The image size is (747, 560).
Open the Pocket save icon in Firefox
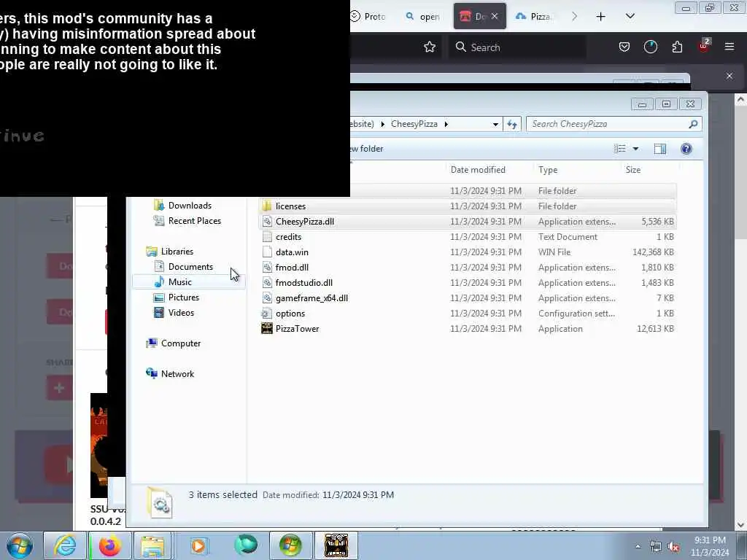click(624, 47)
